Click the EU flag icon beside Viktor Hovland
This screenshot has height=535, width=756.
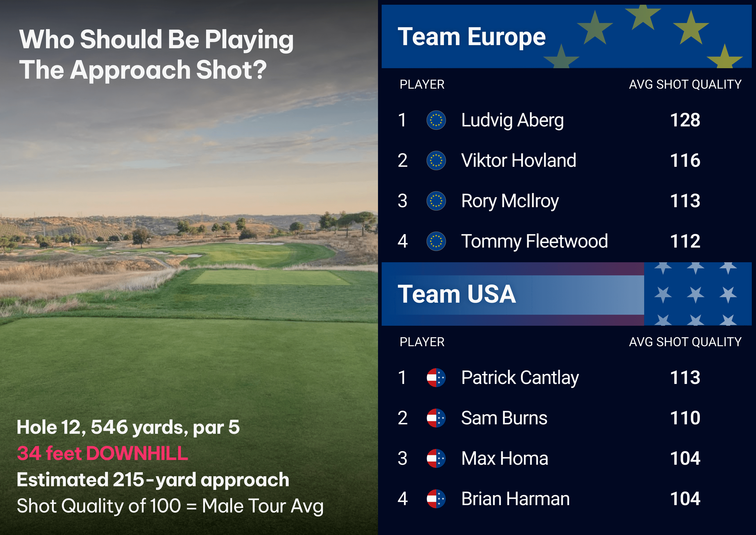pos(436,160)
